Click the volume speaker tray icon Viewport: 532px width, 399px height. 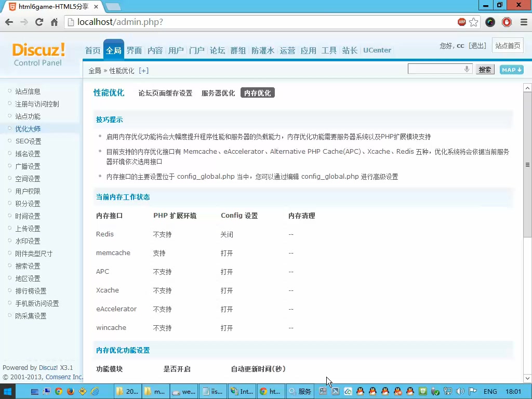[x=460, y=392]
